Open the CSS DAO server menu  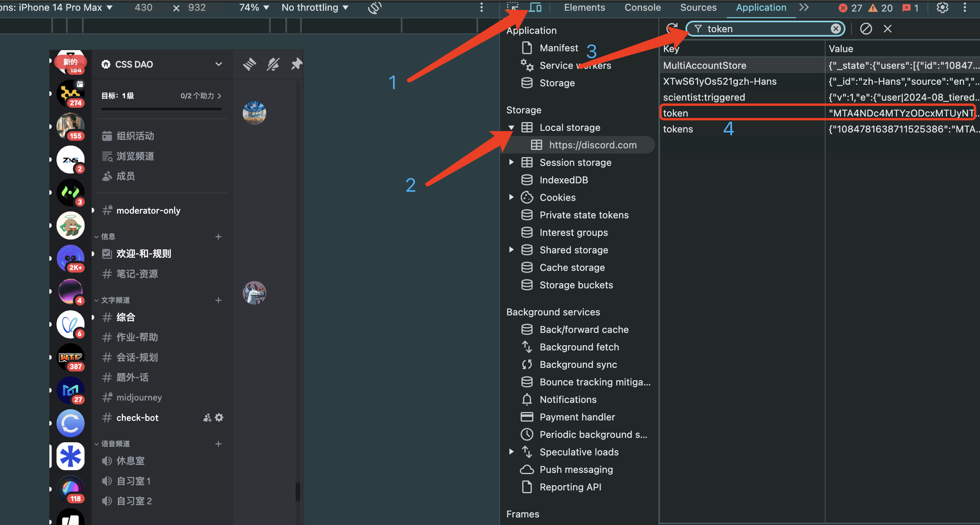[162, 64]
